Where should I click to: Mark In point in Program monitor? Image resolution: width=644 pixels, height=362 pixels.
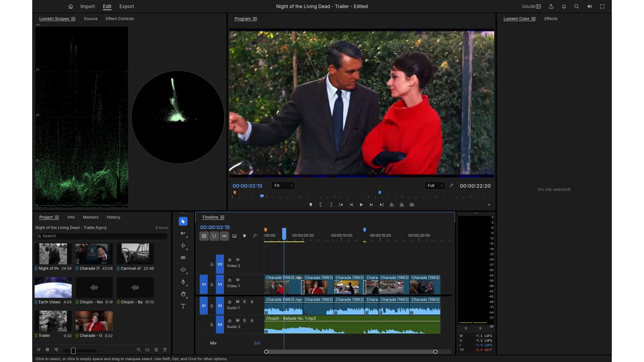tap(321, 204)
